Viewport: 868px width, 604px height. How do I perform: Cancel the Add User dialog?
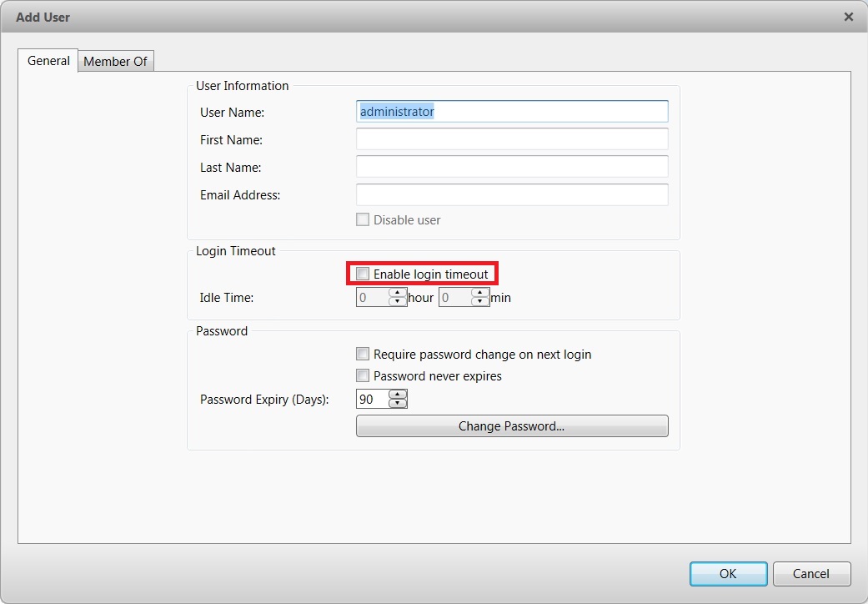(811, 574)
